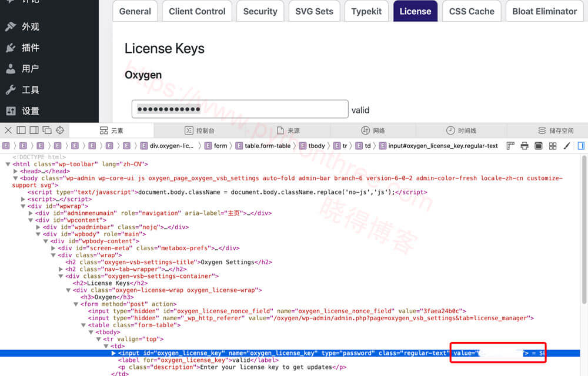Expand the h2.nav-tab-wrapper node

coord(61,269)
